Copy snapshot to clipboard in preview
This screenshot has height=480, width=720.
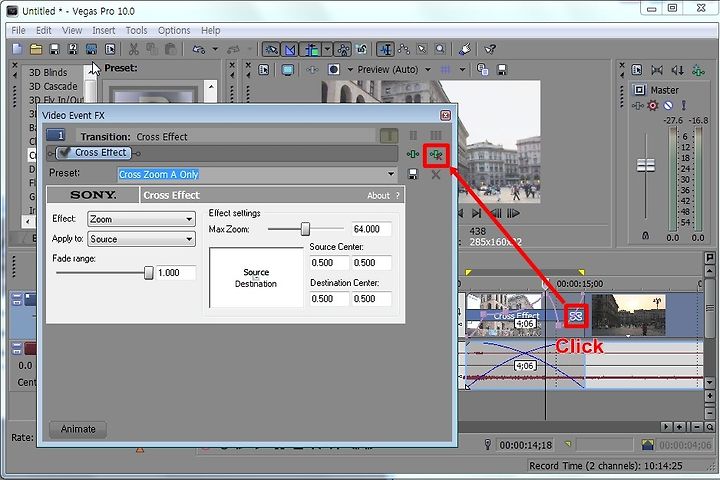tap(482, 70)
